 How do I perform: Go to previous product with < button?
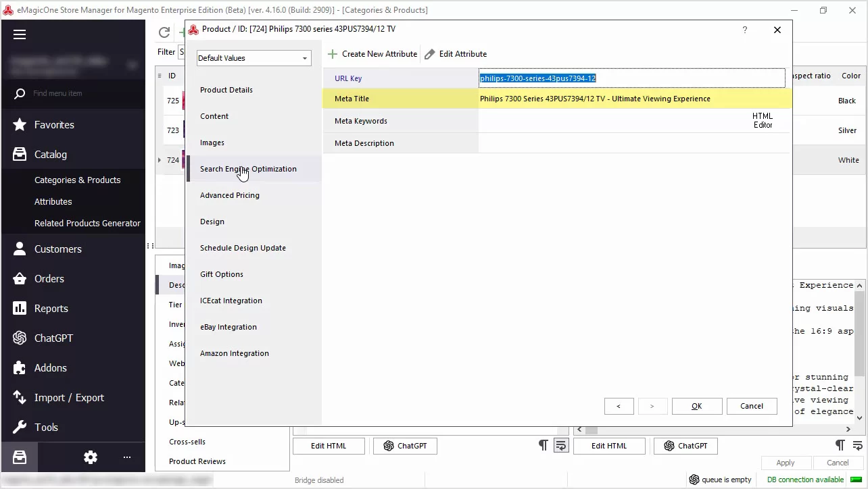(619, 406)
